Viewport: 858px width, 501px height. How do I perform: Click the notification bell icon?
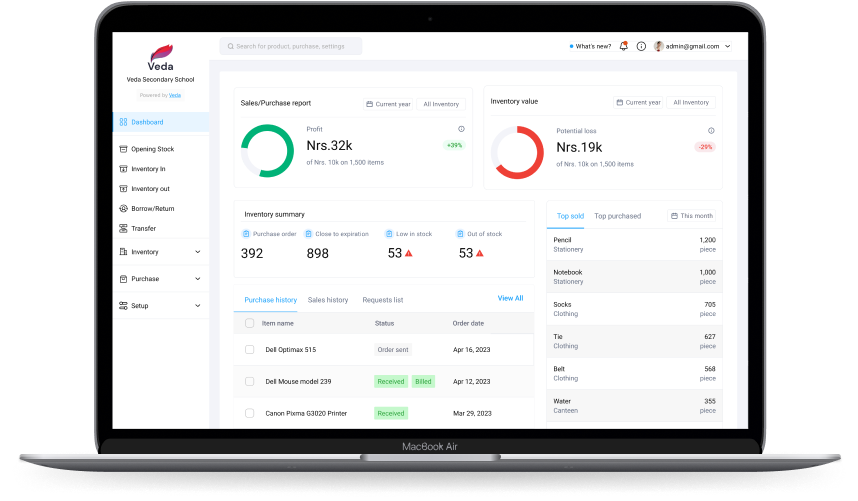(x=624, y=46)
